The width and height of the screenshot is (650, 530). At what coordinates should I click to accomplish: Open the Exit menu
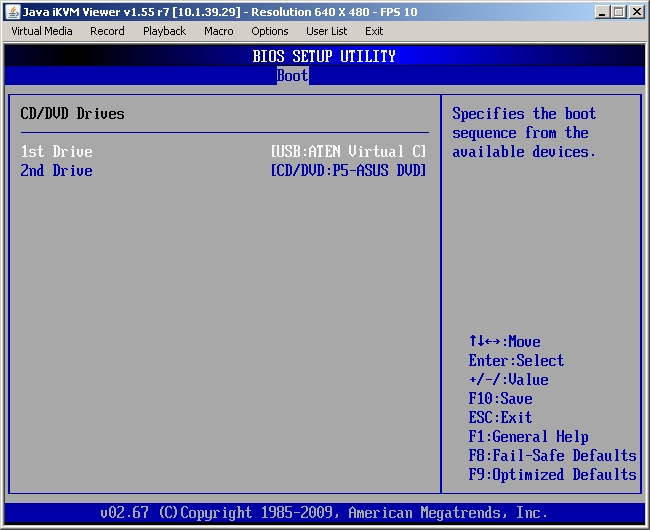[x=374, y=31]
